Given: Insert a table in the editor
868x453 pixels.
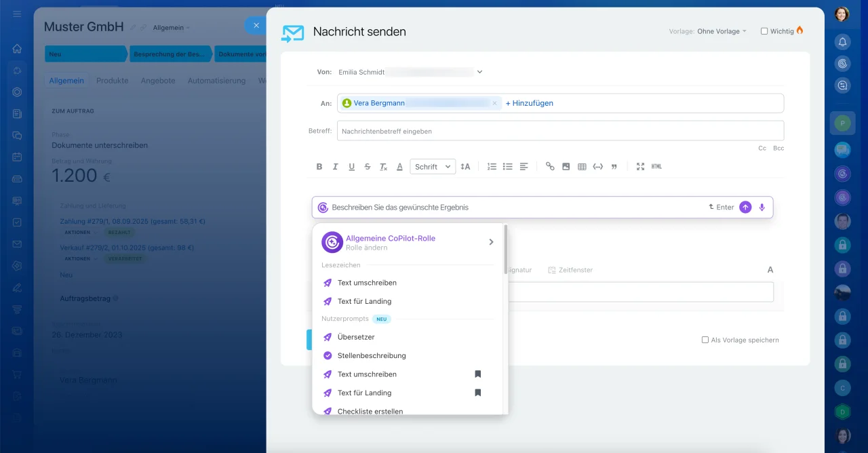Looking at the screenshot, I should click(x=582, y=167).
